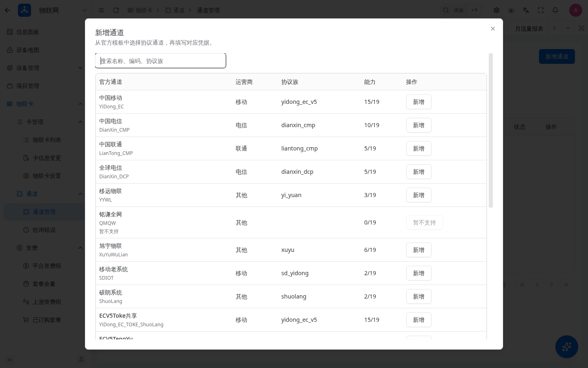588x368 pixels.
Task: Open 轮询错误 in the sidebar
Action: 45,230
